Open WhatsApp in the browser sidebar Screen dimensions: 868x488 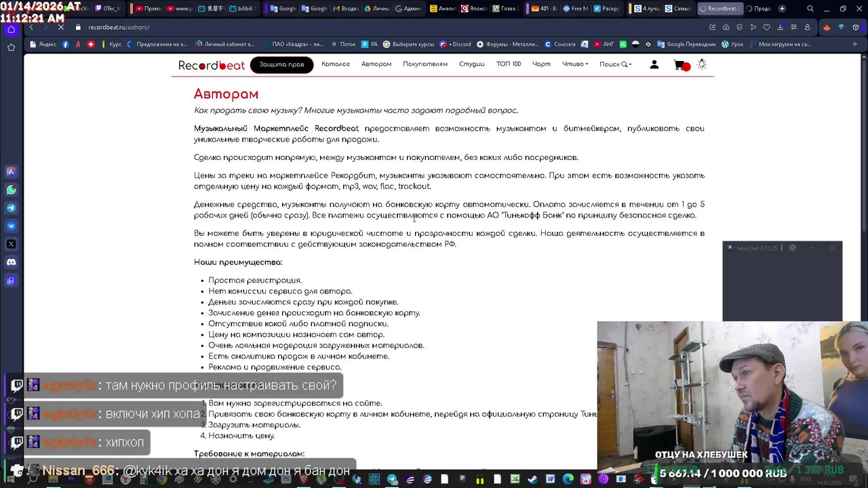click(x=11, y=190)
